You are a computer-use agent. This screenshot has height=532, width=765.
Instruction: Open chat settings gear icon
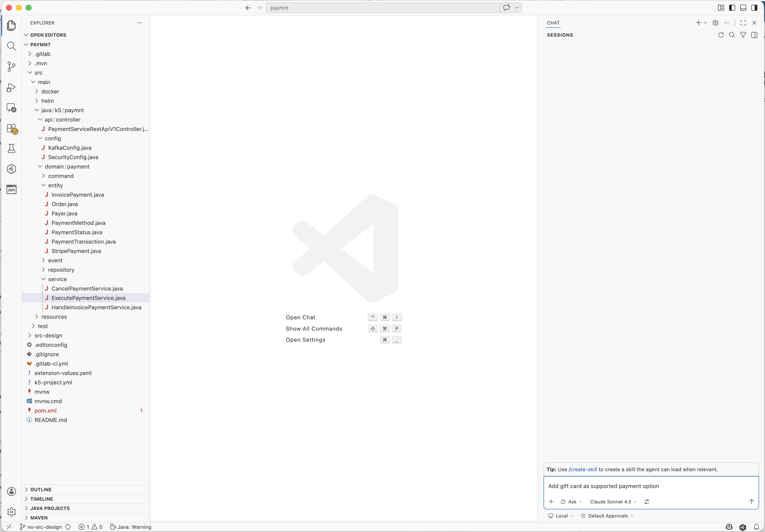point(715,23)
